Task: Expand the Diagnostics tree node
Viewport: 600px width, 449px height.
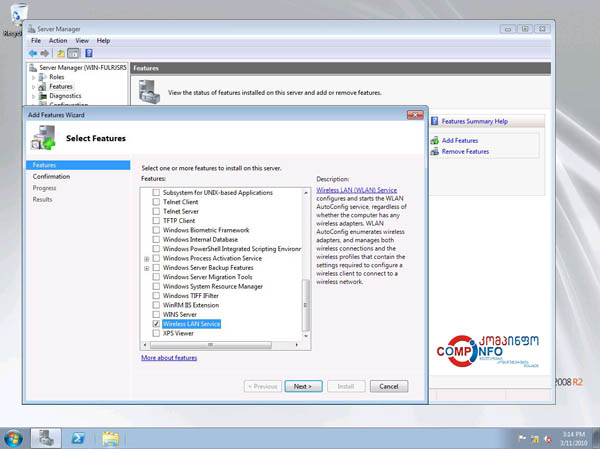Action: coord(34,96)
